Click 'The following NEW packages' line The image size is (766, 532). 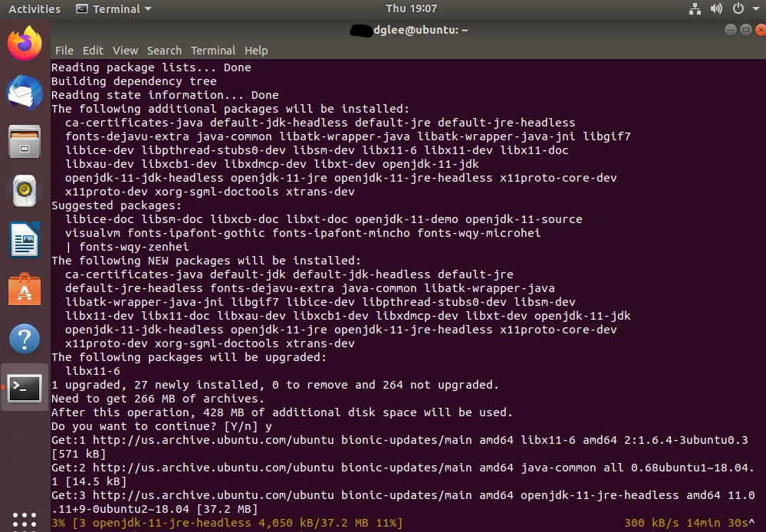[x=206, y=261]
